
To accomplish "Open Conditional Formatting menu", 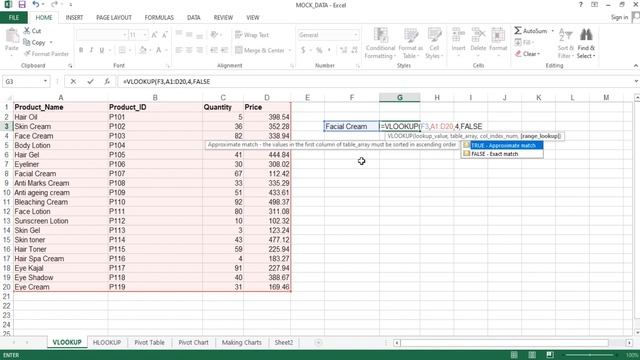I will [380, 43].
